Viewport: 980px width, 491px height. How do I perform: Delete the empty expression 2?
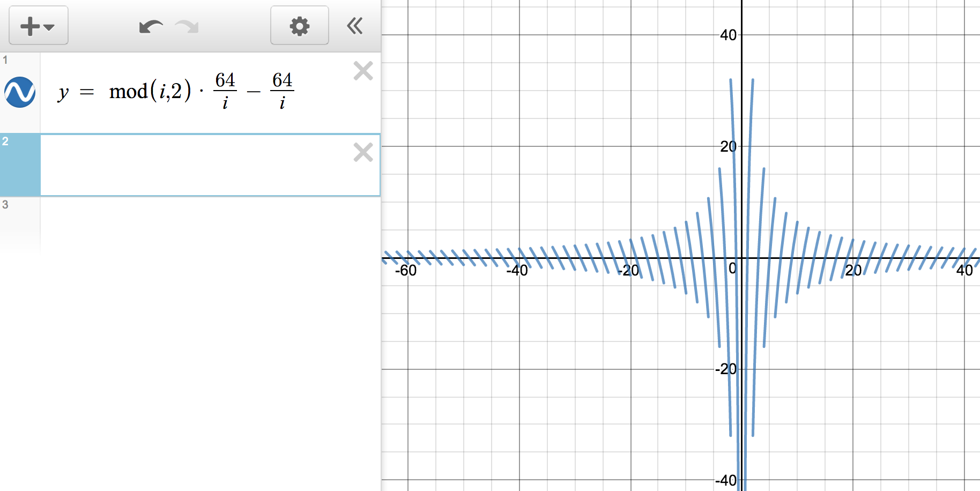tap(363, 153)
